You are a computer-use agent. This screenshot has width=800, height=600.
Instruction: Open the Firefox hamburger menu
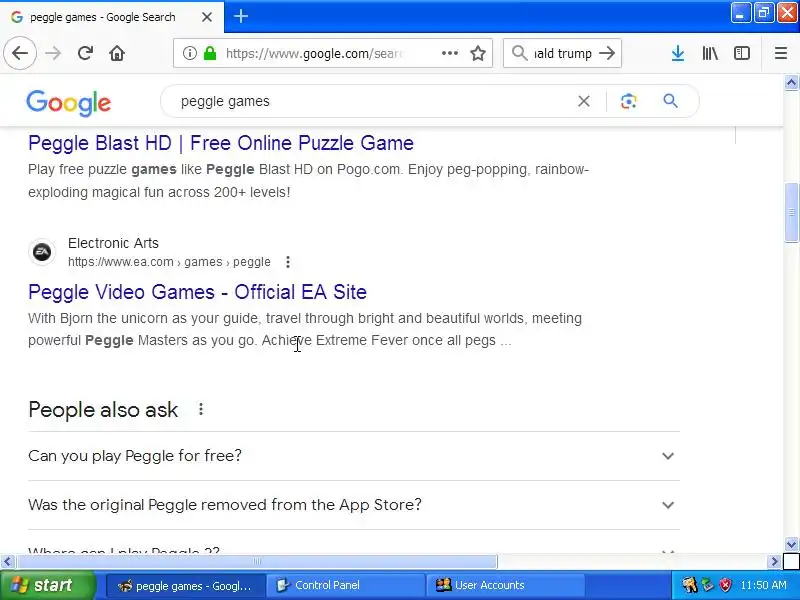(x=781, y=53)
